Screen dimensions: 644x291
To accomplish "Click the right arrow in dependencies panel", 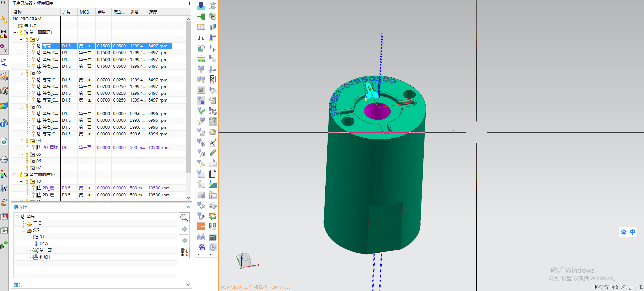I will pos(184,229).
